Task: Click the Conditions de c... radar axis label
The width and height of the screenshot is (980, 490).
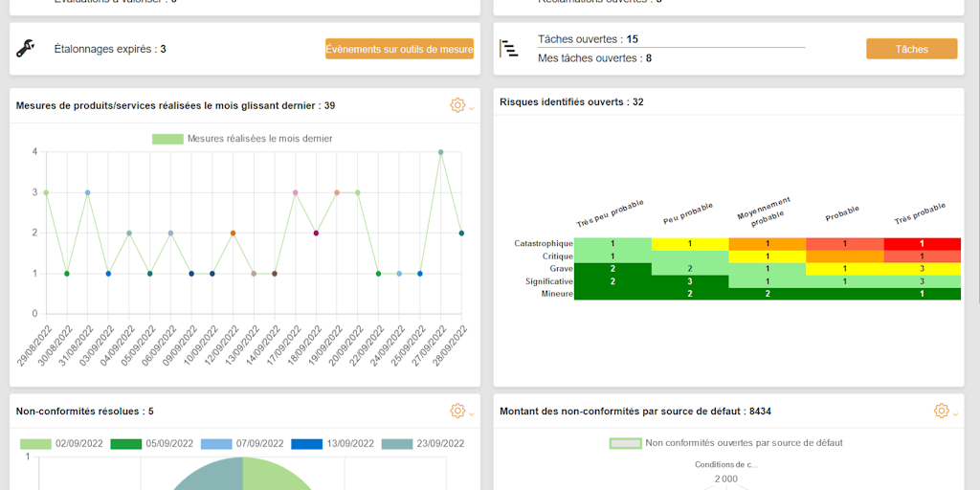Action: [x=726, y=464]
